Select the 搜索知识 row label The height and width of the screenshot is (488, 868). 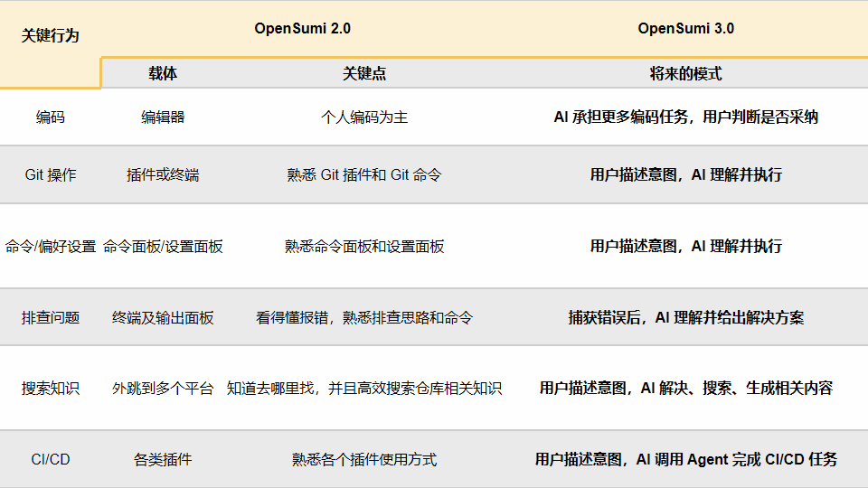tap(51, 389)
